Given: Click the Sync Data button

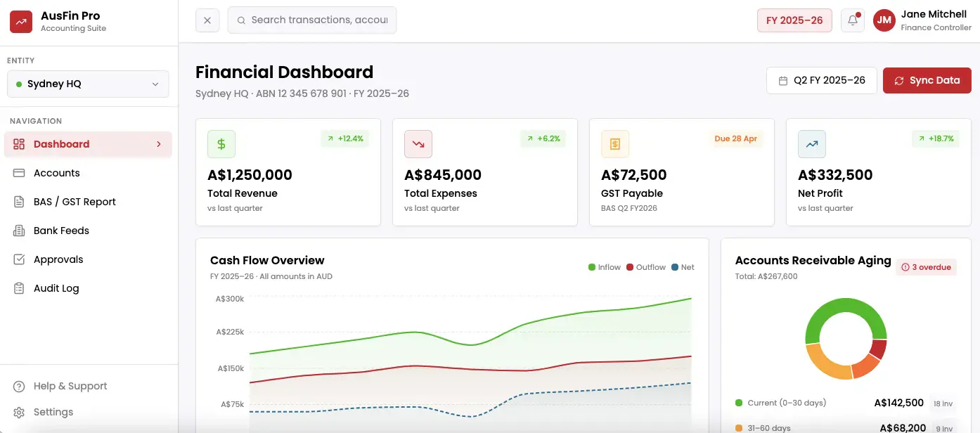Looking at the screenshot, I should tap(927, 80).
